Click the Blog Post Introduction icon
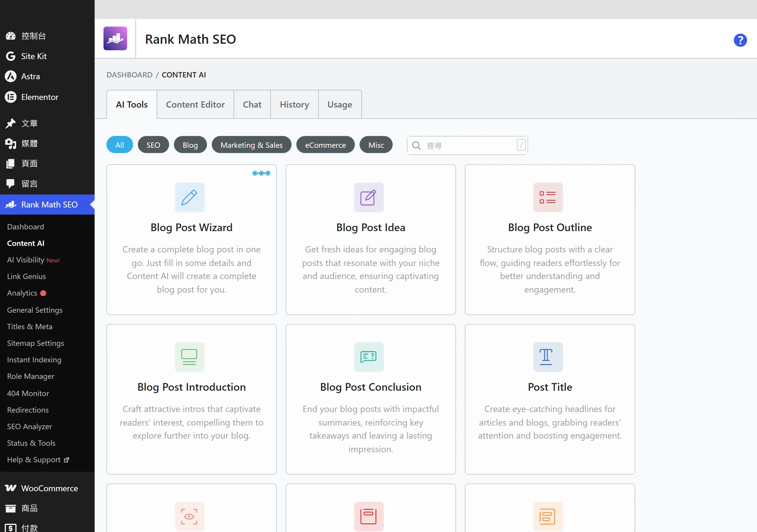 pos(190,357)
